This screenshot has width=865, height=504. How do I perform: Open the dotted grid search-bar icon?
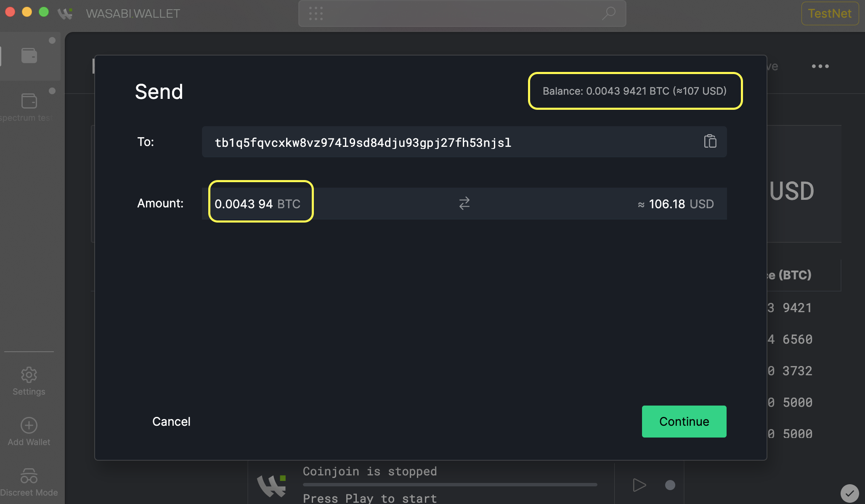(x=316, y=13)
